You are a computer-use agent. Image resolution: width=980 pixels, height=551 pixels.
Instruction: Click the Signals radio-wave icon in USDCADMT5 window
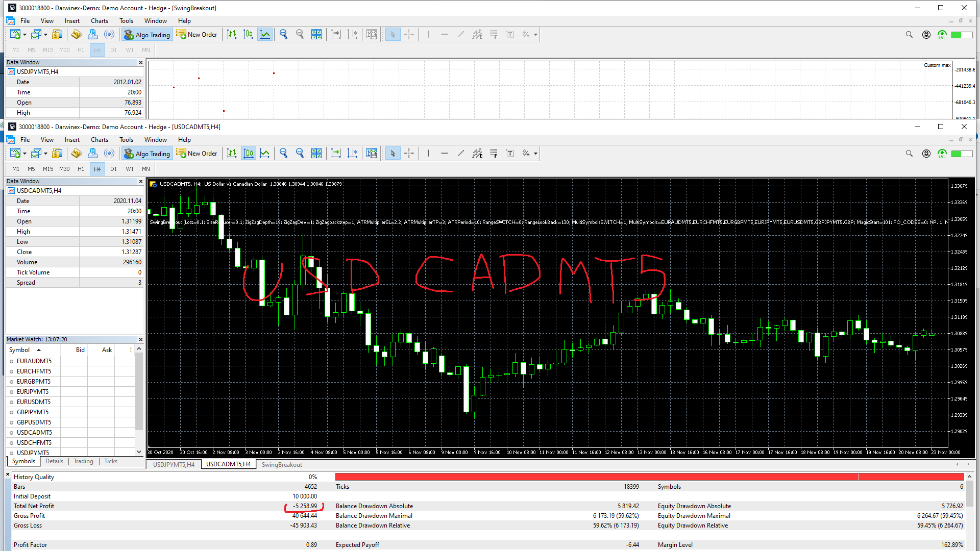tap(109, 154)
